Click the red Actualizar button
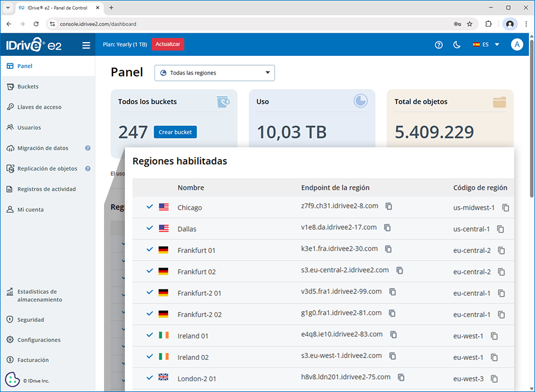Viewport: 535px width, 392px height. click(x=168, y=45)
